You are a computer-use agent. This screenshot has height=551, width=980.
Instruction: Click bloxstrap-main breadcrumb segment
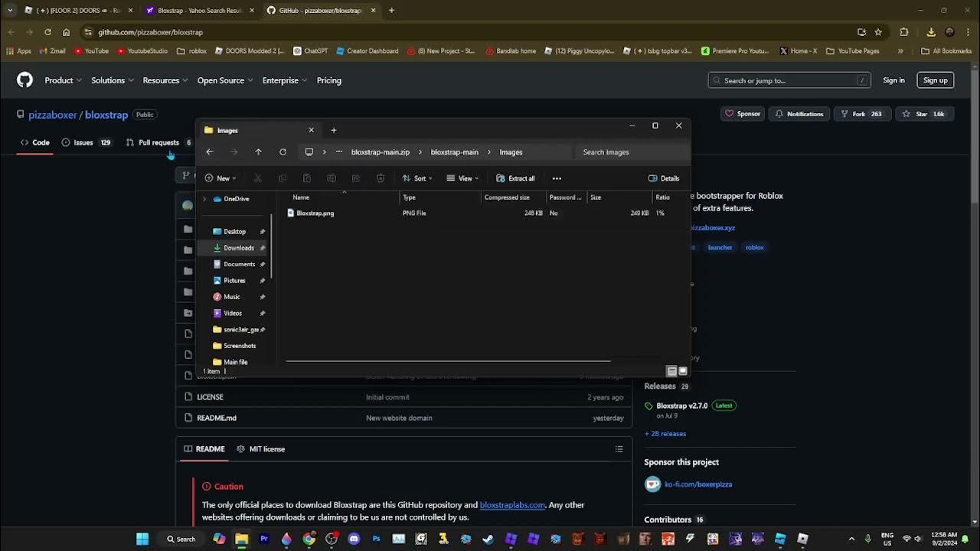[x=454, y=152]
